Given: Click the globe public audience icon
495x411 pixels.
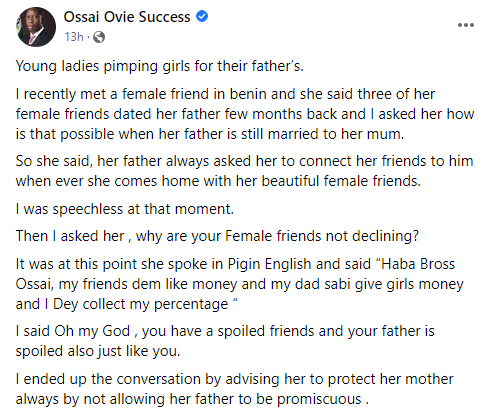Looking at the screenshot, I should (99, 37).
